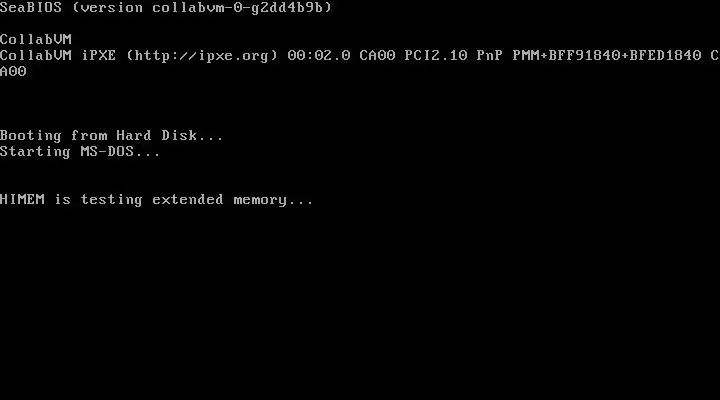Click the CollabVM iPXE label
The width and height of the screenshot is (720, 400).
pyautogui.click(x=58, y=56)
